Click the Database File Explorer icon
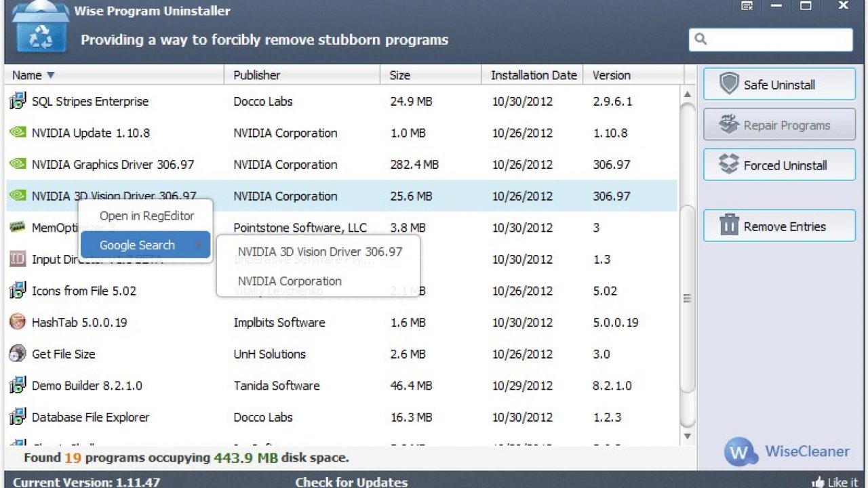 tap(17, 417)
